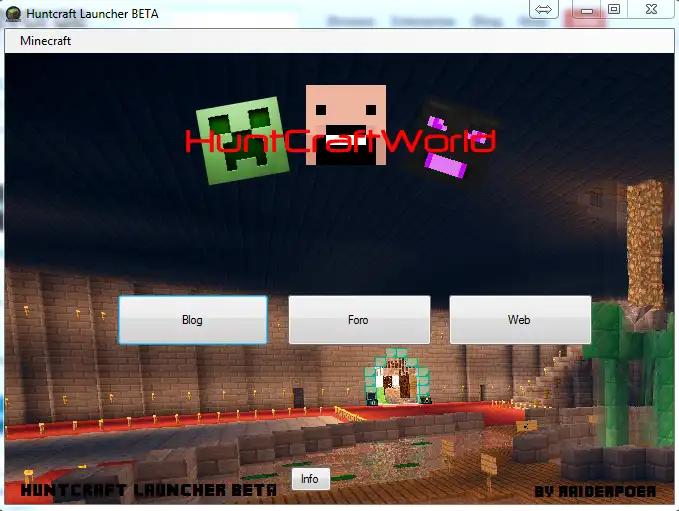Maximize the Huntcraft Launcher window
Screen dimensions: 679x511
click(x=614, y=9)
